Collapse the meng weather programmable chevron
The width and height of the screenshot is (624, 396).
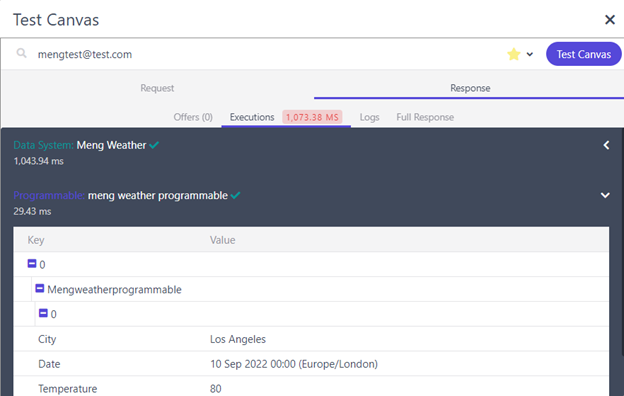click(605, 195)
